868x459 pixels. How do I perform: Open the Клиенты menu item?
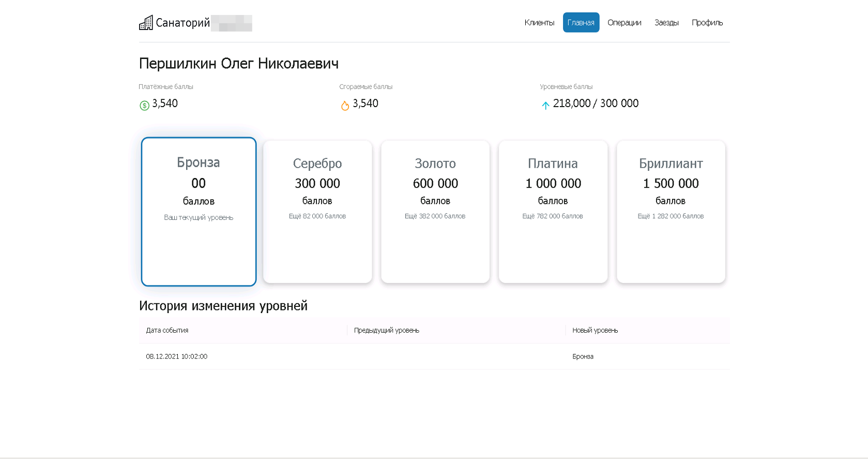[539, 23]
